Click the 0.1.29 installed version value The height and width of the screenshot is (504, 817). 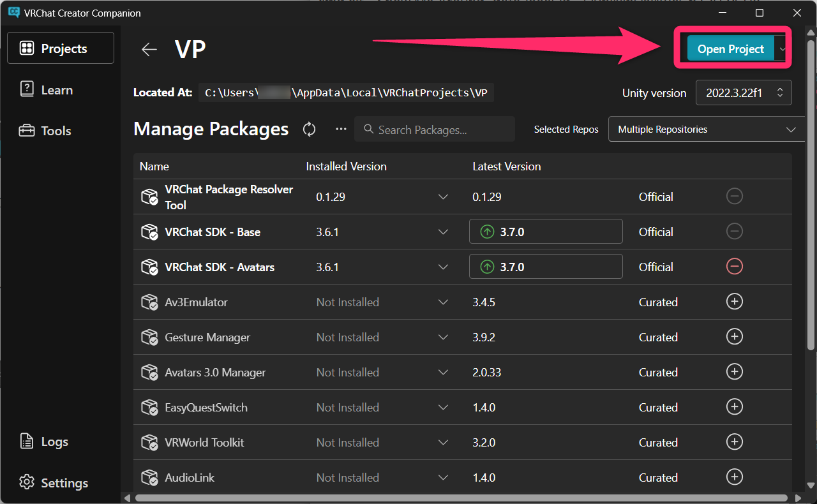click(x=331, y=197)
